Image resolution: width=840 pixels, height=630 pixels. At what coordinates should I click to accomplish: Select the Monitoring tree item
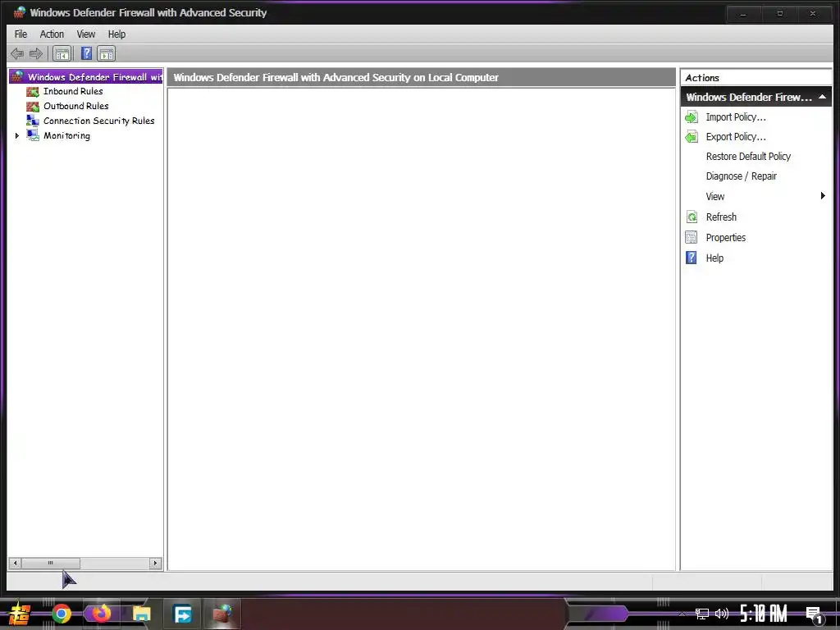[67, 135]
